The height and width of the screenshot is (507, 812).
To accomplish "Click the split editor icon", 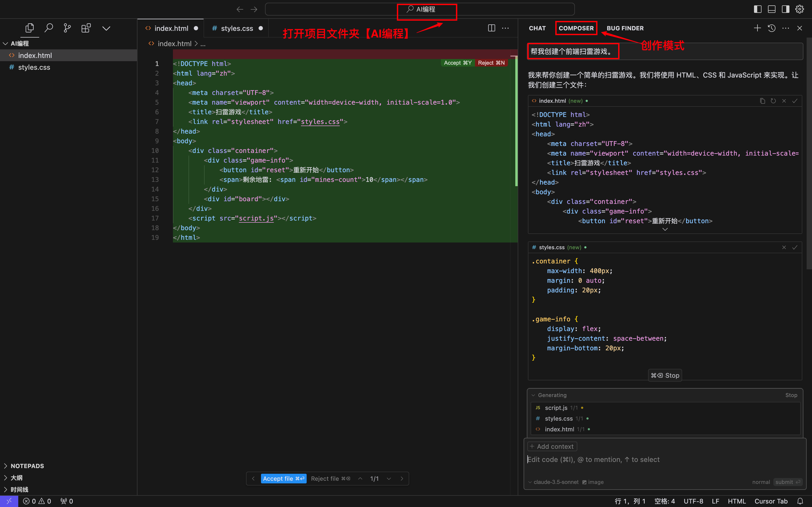I will [491, 28].
